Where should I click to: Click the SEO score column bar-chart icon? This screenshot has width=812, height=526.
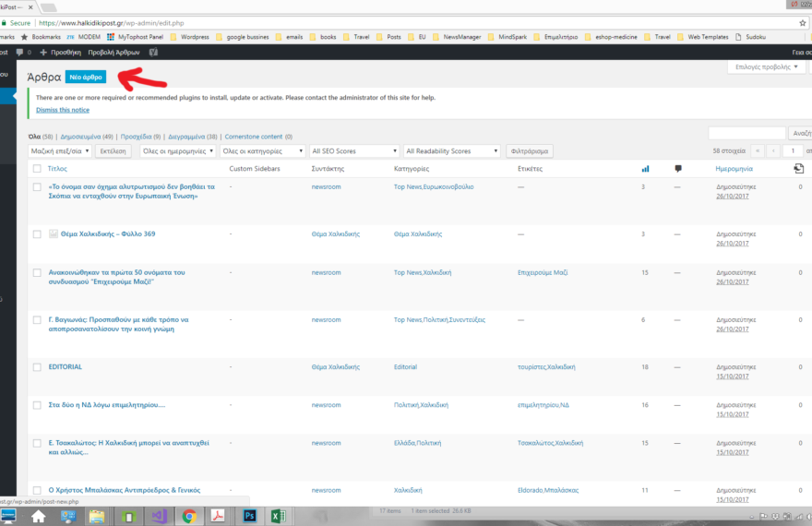pyautogui.click(x=645, y=169)
